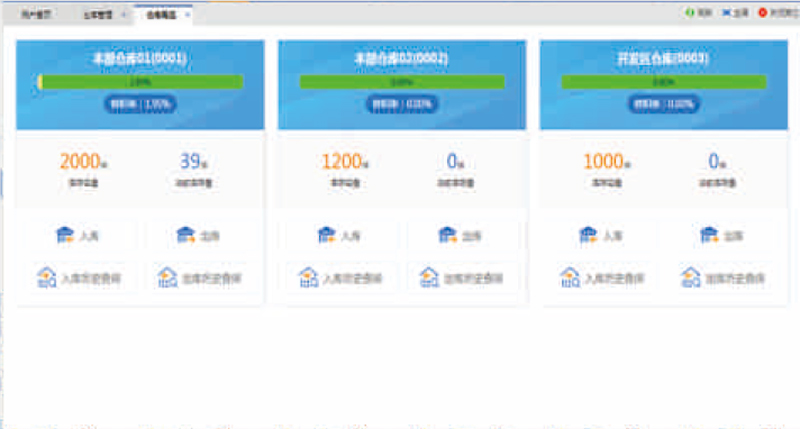800x429 pixels.
Task: Open stock-in history query for warehouse 0001
Action: pos(78,278)
